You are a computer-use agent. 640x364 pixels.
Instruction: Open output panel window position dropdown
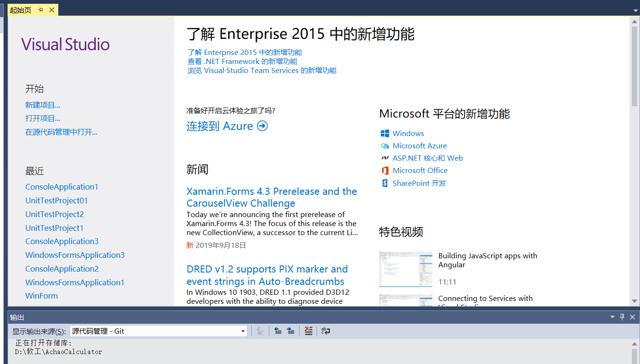(x=613, y=317)
